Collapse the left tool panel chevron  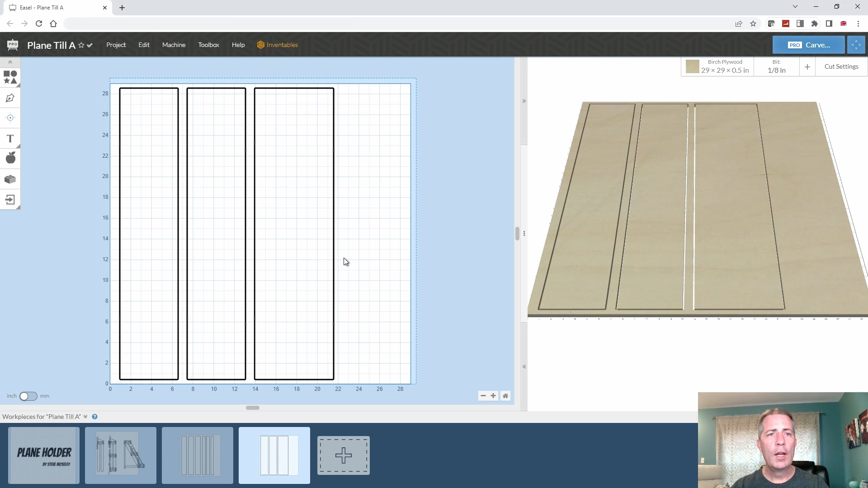tap(10, 62)
